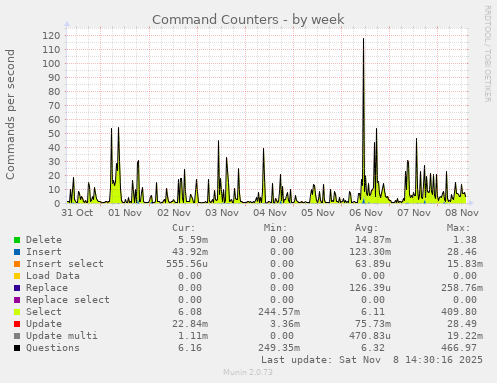The height and width of the screenshot is (383, 497).
Task: Click the '01 Nov' x-axis label
Action: 125,213
